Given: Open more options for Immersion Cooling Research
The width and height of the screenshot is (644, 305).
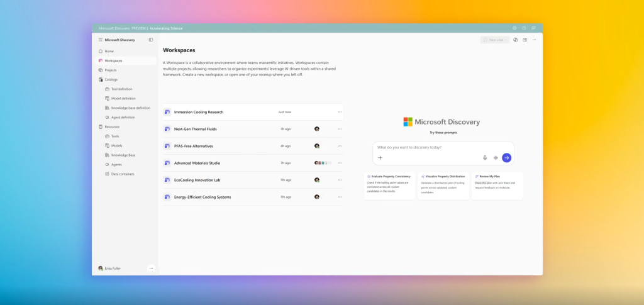Looking at the screenshot, I should [x=340, y=112].
